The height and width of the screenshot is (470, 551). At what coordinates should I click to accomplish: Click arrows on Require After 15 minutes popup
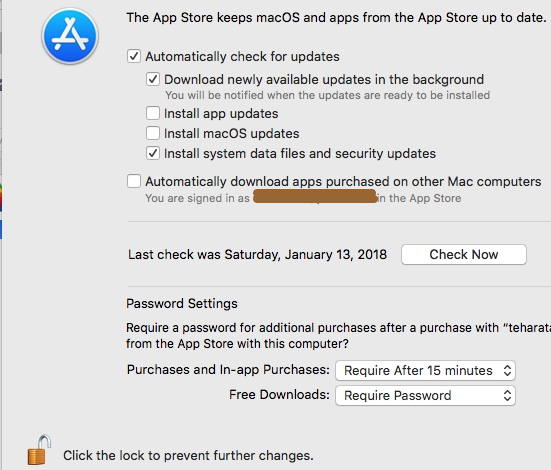(x=507, y=370)
